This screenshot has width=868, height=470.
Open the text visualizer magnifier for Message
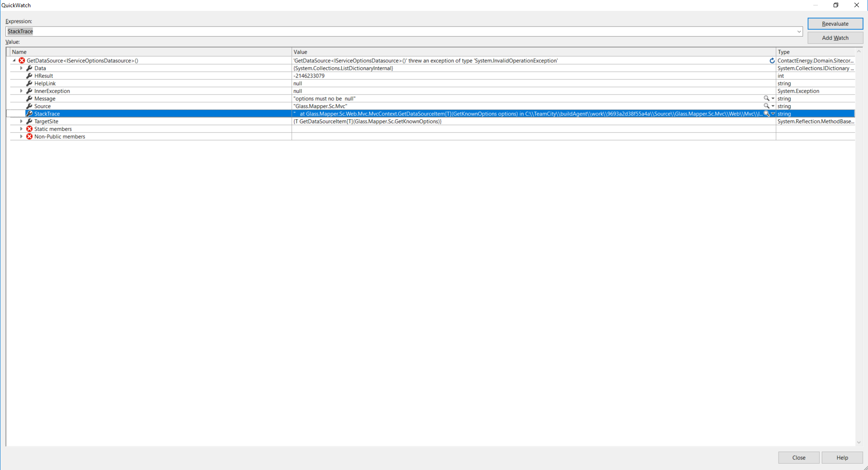(766, 99)
